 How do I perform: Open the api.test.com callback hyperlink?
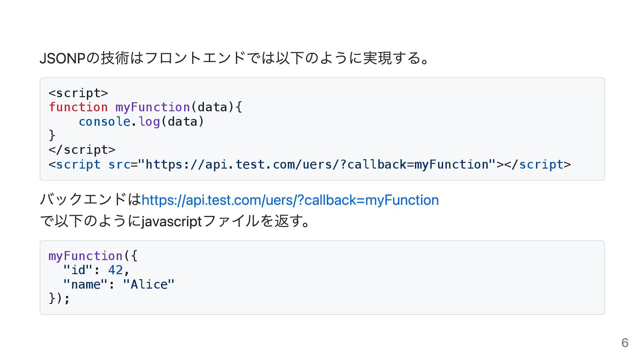(x=290, y=200)
